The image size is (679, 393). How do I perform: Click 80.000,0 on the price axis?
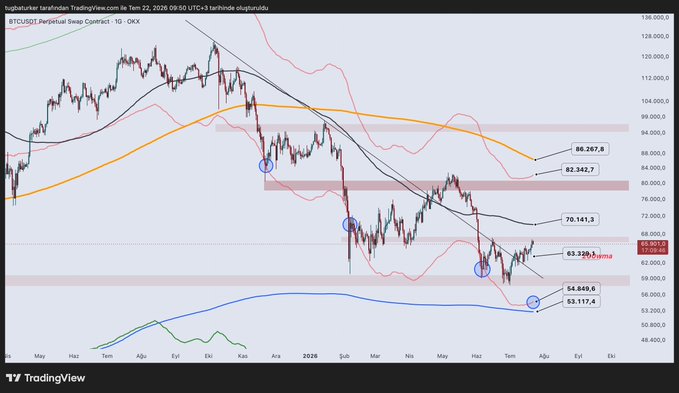tap(653, 183)
